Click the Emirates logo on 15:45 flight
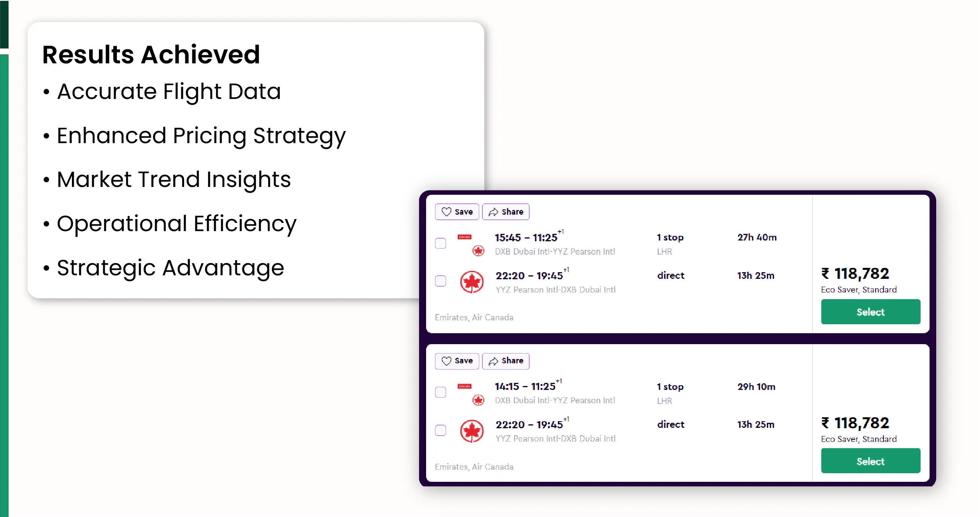The image size is (980, 517). coord(464,237)
